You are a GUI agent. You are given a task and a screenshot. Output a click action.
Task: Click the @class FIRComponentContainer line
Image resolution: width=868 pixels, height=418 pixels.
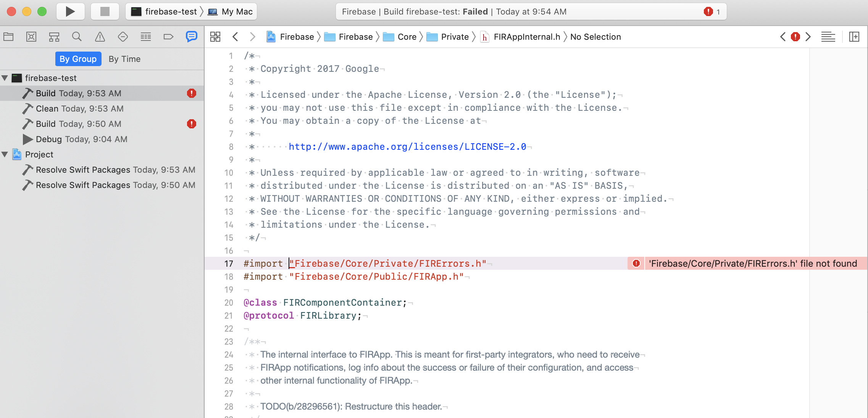tap(326, 302)
